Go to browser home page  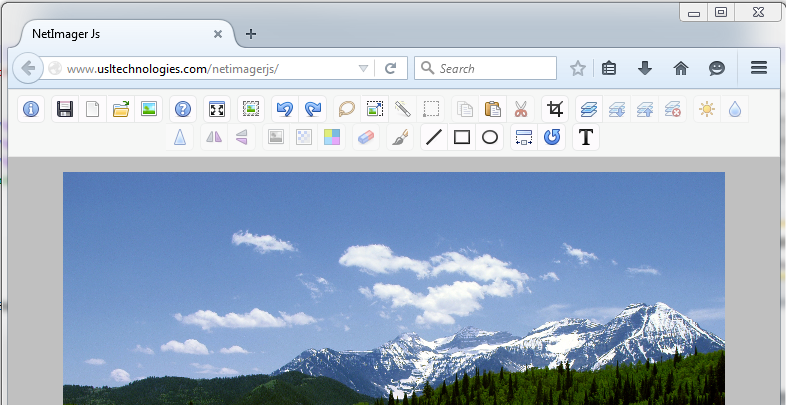coord(681,68)
